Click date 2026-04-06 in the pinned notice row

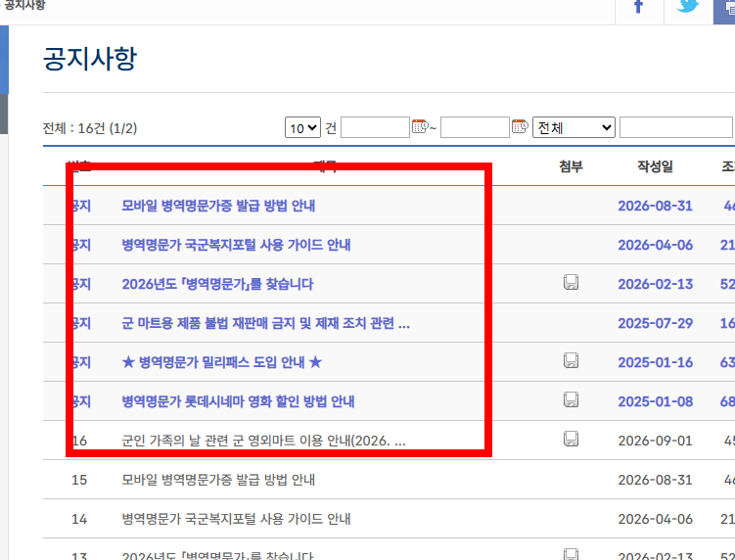[x=656, y=246]
